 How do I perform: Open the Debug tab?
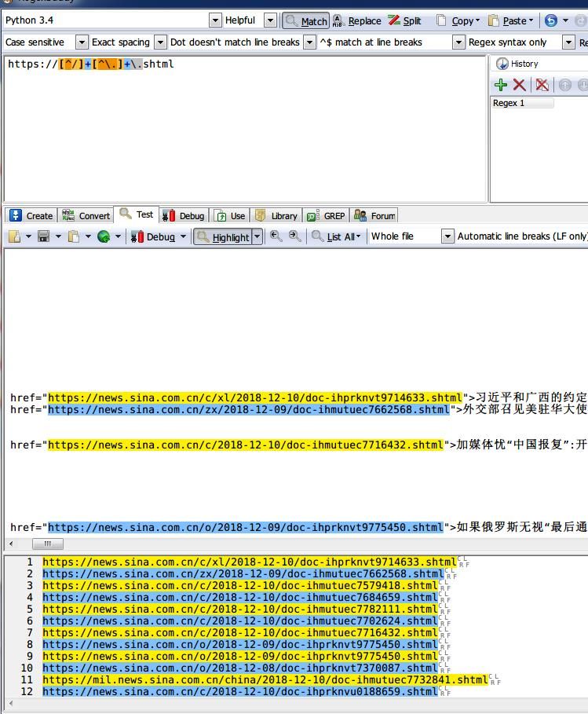pyautogui.click(x=184, y=215)
